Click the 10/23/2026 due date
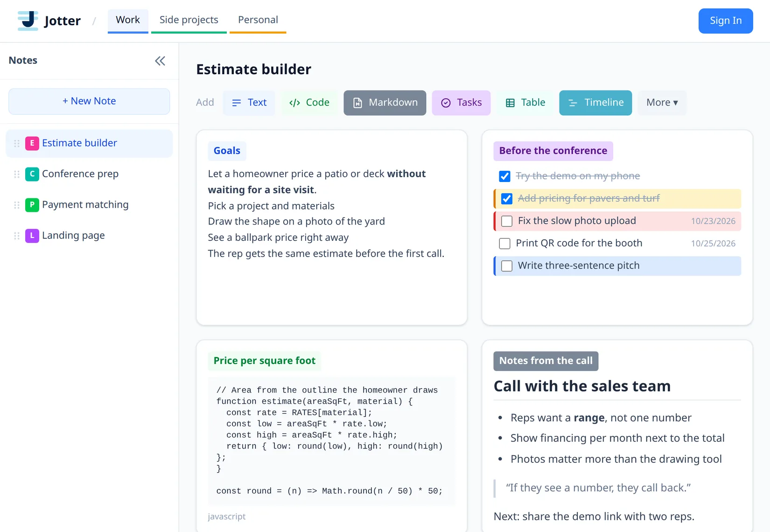This screenshot has height=532, width=770. click(713, 221)
